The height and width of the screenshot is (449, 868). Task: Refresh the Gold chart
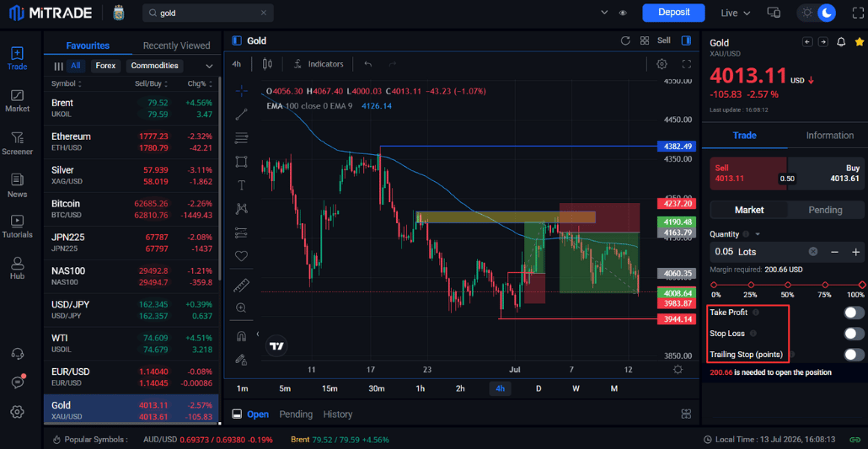pos(625,40)
